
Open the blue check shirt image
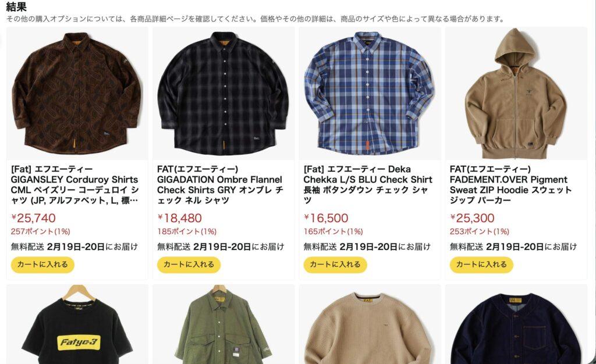click(x=370, y=94)
